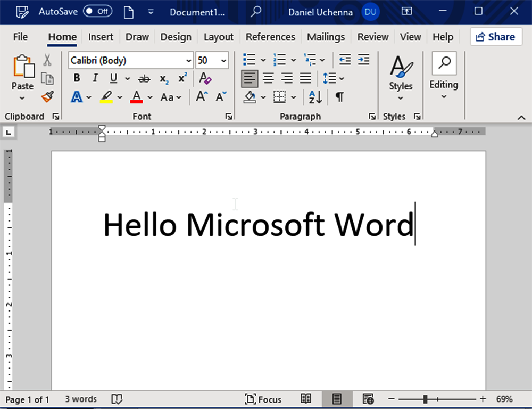Click the Subscript icon

click(163, 78)
